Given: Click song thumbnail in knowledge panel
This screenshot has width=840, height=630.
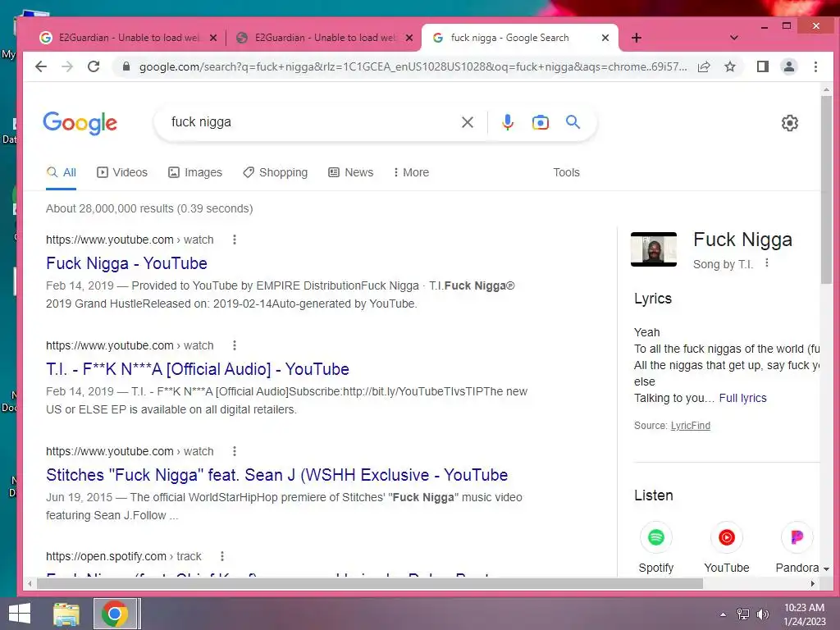Looking at the screenshot, I should [654, 249].
